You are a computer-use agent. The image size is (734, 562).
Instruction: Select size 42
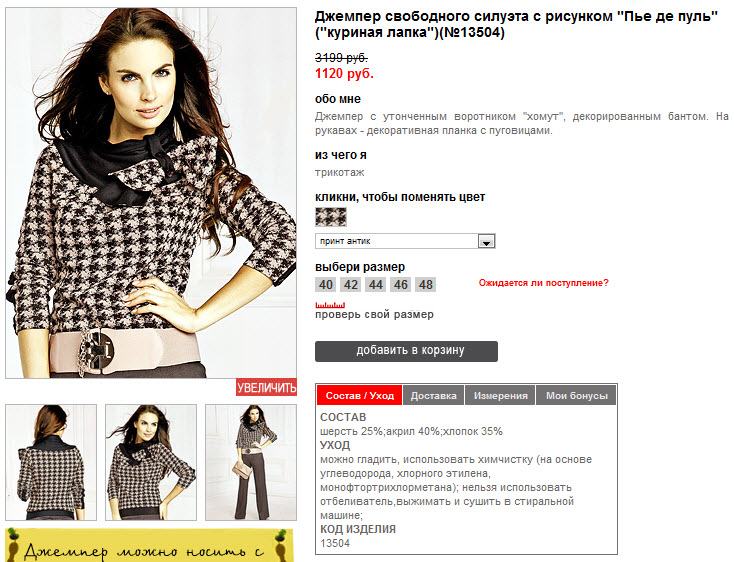[351, 285]
